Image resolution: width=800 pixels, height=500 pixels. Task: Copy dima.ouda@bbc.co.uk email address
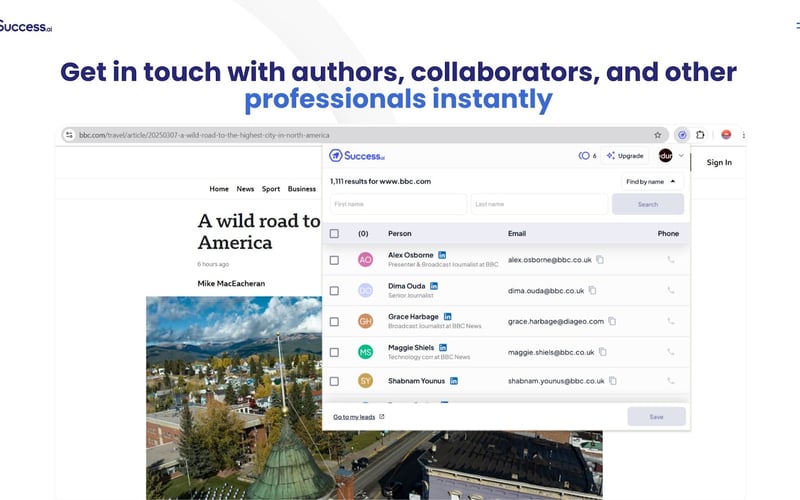592,290
